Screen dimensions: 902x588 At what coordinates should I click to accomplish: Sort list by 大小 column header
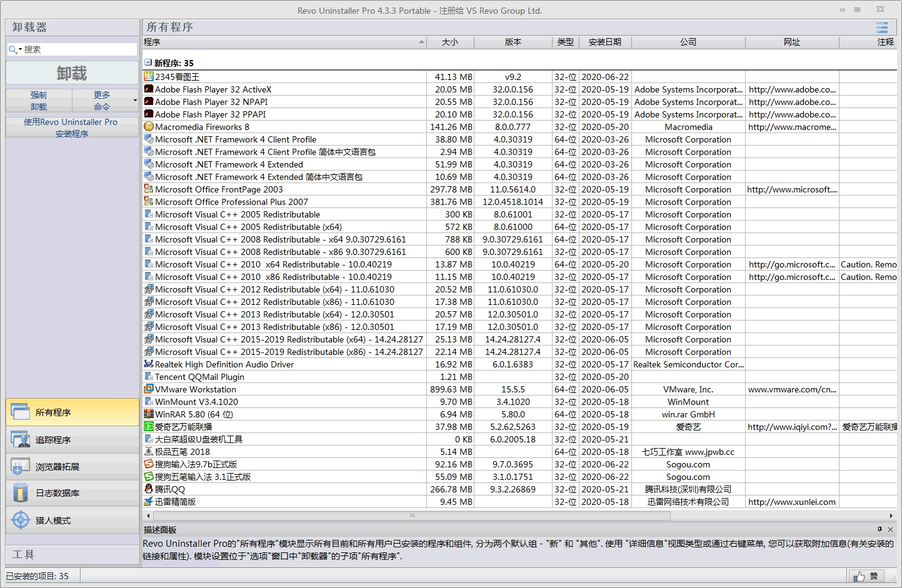[x=449, y=42]
